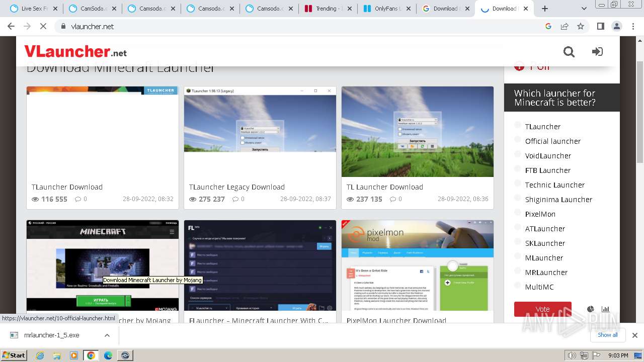Submit the poll with the Vote button
The width and height of the screenshot is (644, 362).
tap(543, 309)
